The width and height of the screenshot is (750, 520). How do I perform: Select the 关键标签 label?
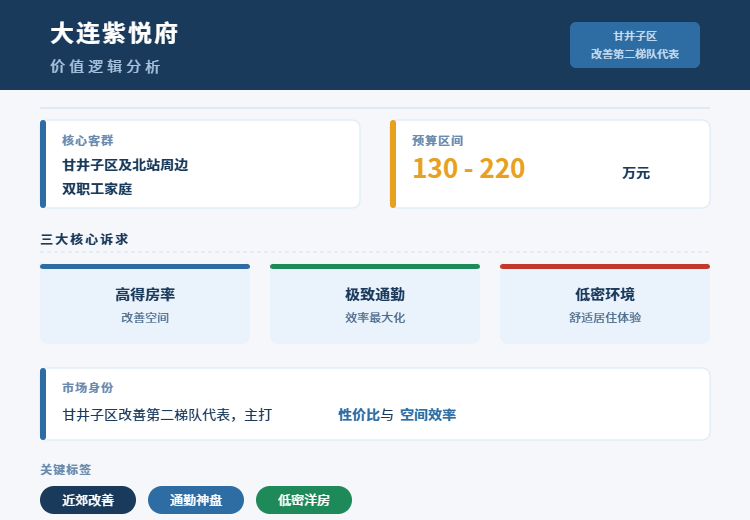click(x=66, y=470)
